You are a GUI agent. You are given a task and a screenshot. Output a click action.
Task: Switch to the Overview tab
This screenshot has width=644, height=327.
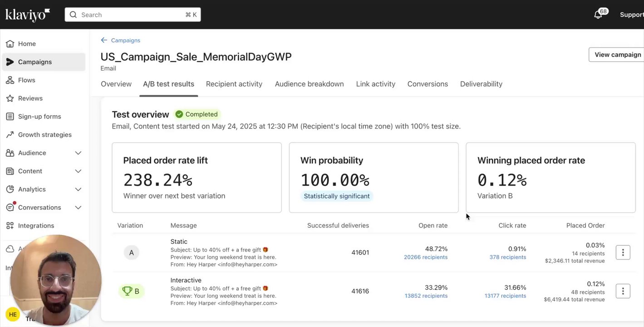point(116,84)
